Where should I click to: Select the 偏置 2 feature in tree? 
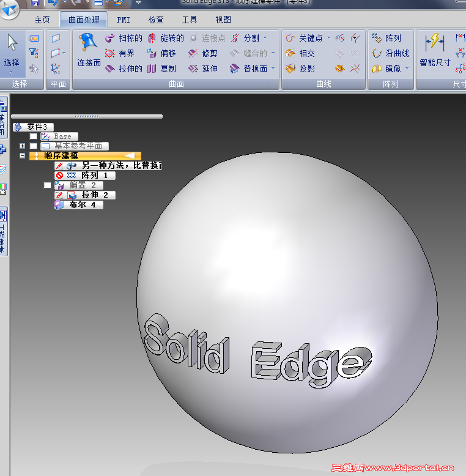(79, 185)
